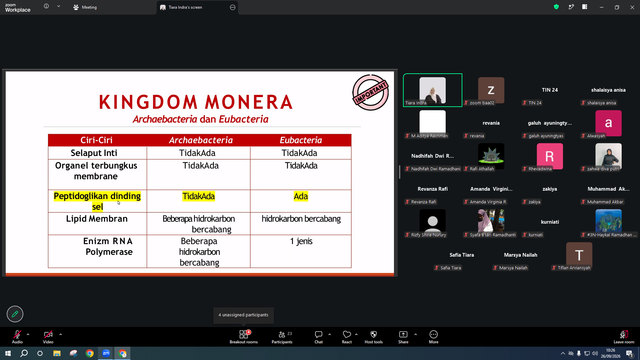
Task: Select the Rafi Athallah tile
Action: point(491,156)
